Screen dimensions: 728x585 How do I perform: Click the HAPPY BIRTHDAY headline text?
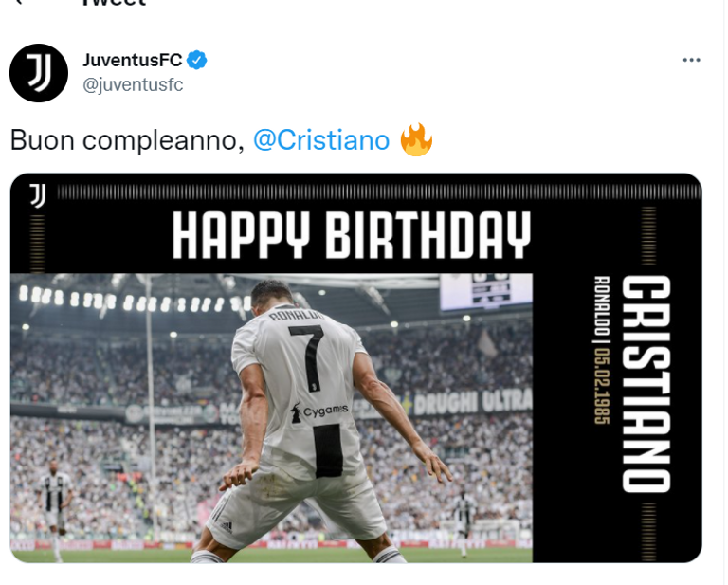tap(352, 235)
